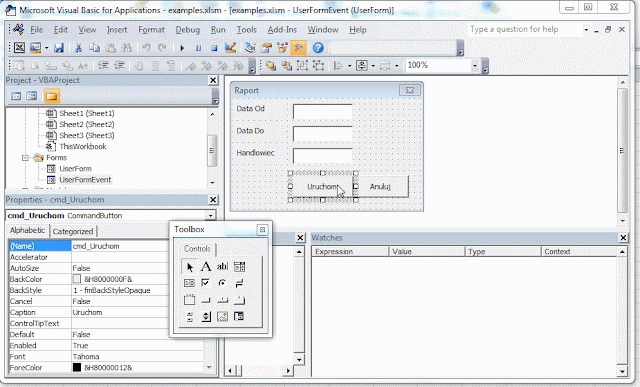The width and height of the screenshot is (640, 387).
Task: Click View Object icon in Project panel
Action: (x=31, y=96)
